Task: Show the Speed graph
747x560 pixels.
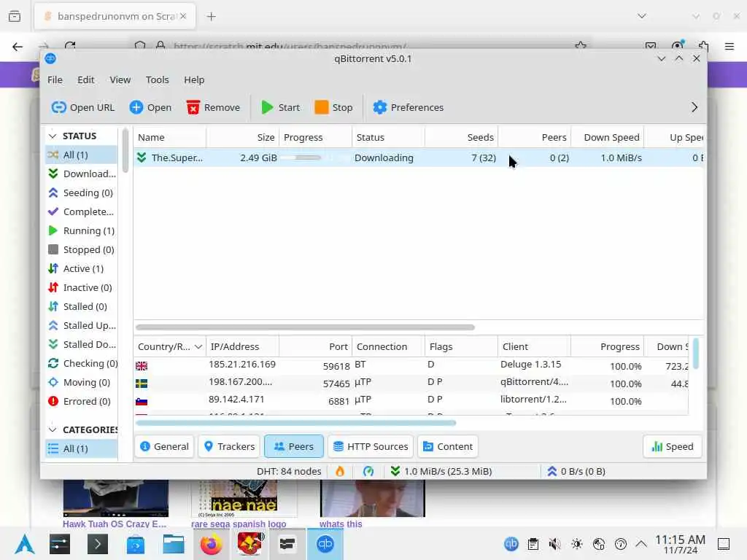Action: pyautogui.click(x=672, y=447)
